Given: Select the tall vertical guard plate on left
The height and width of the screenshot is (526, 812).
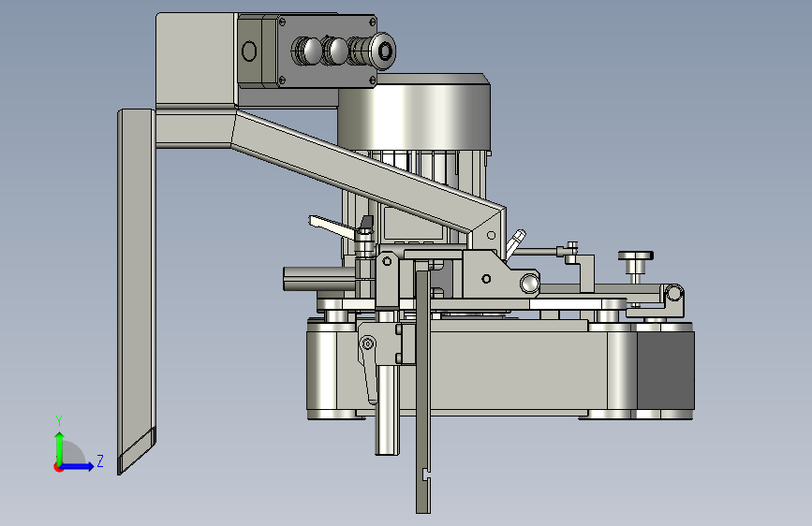Looking at the screenshot, I should (137, 290).
